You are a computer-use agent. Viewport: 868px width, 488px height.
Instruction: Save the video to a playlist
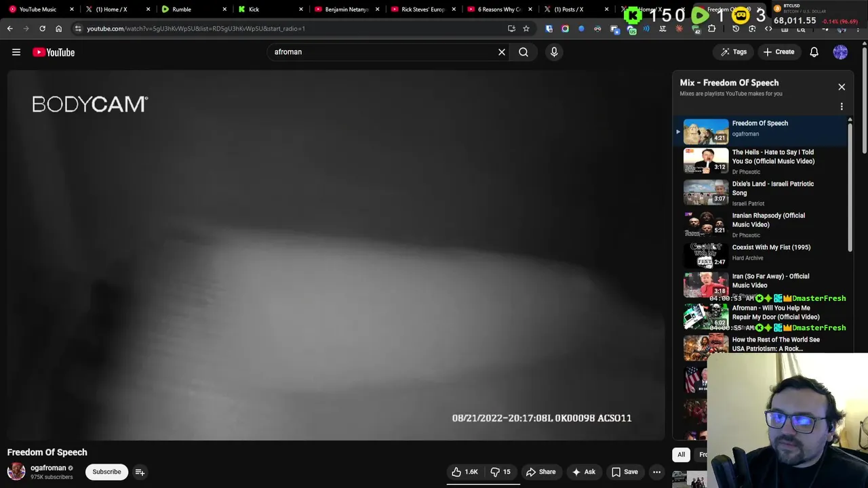click(x=624, y=472)
